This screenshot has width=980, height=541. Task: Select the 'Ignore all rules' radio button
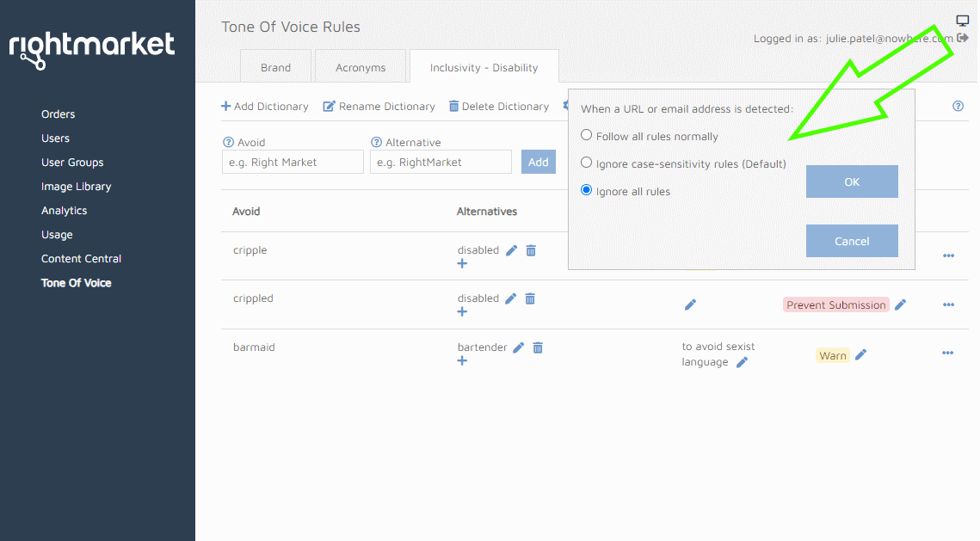pyautogui.click(x=587, y=190)
